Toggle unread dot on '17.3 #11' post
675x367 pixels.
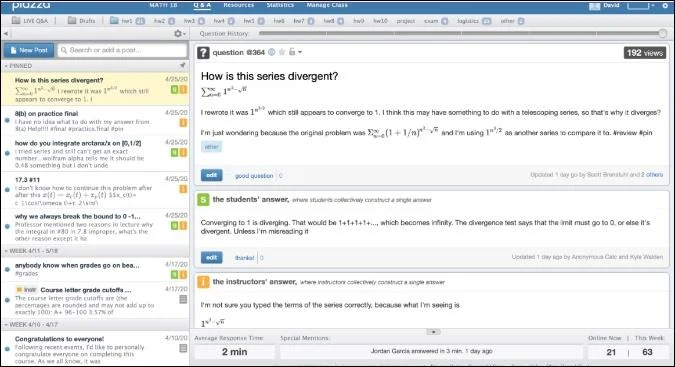coord(7,190)
